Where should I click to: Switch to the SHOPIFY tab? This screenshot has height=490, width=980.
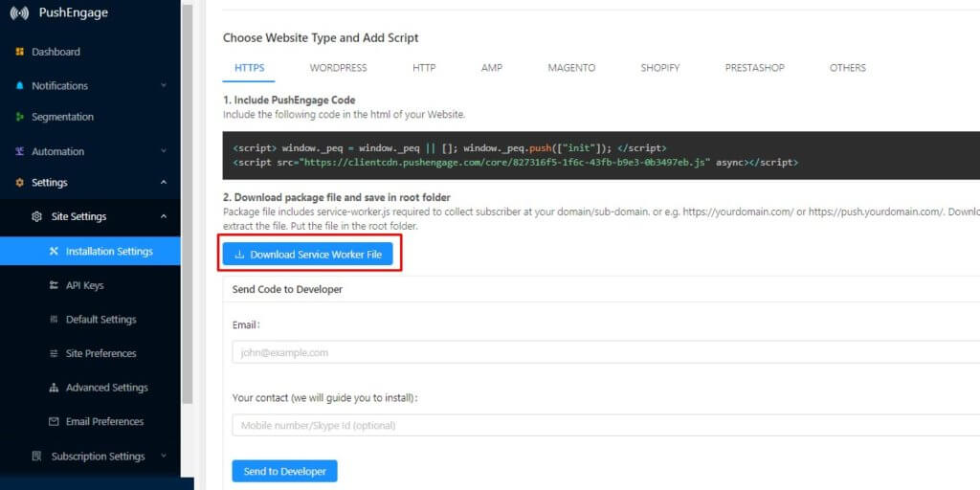coord(660,68)
